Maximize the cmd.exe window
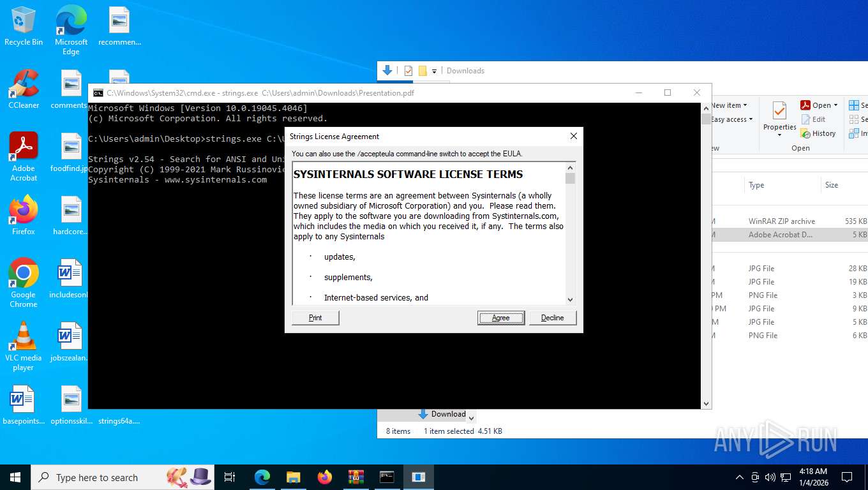 (668, 93)
